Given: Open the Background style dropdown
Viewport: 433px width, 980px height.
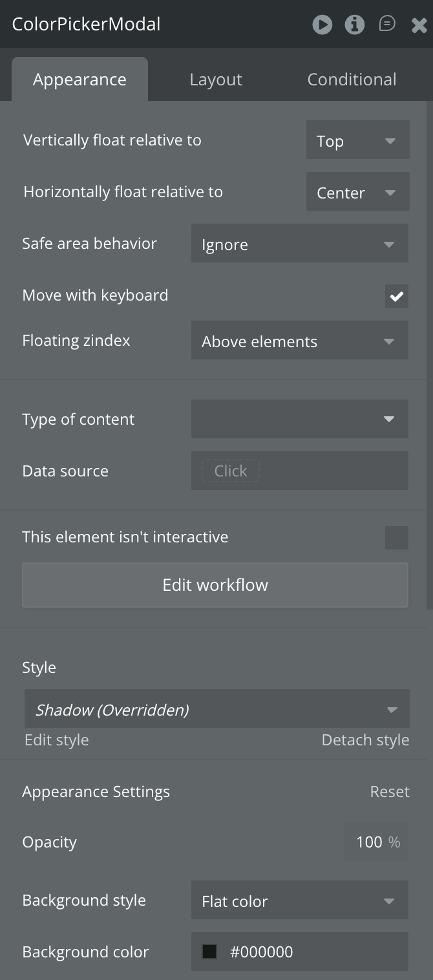Looking at the screenshot, I should coord(299,900).
